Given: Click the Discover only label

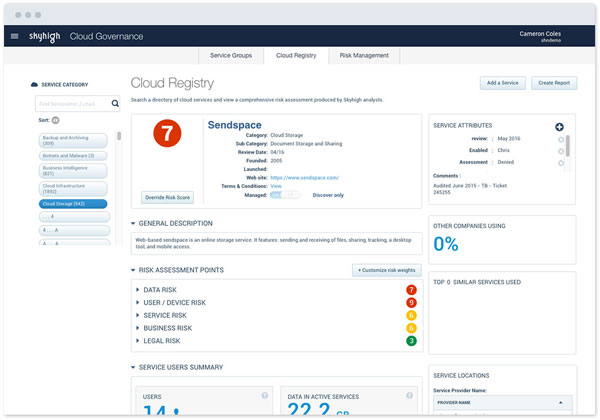Looking at the screenshot, I should click(x=328, y=195).
